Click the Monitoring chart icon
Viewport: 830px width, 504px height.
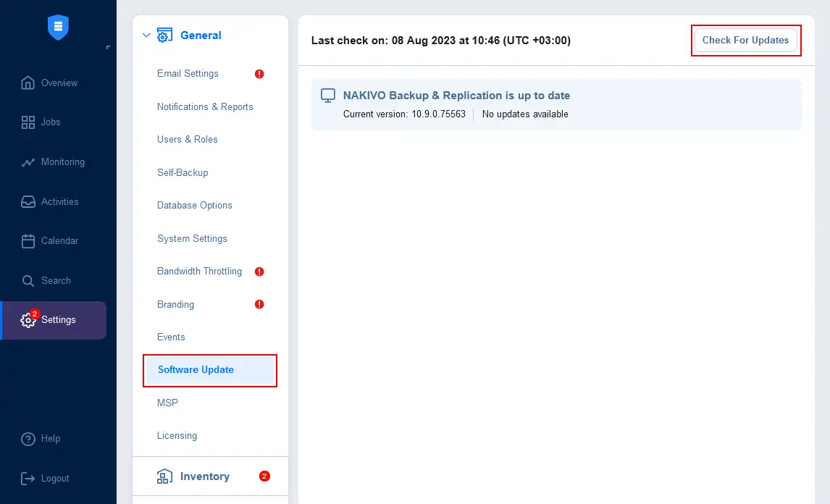coord(28,162)
